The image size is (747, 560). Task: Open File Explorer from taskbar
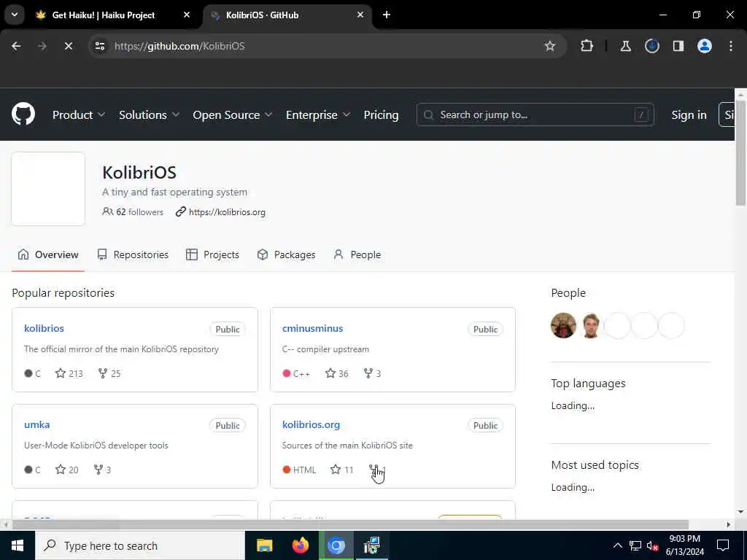click(x=264, y=545)
